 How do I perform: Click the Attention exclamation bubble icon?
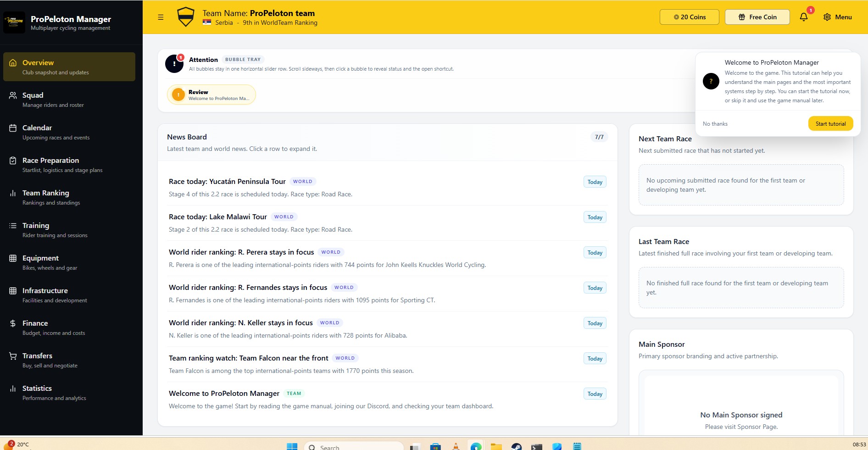click(174, 64)
